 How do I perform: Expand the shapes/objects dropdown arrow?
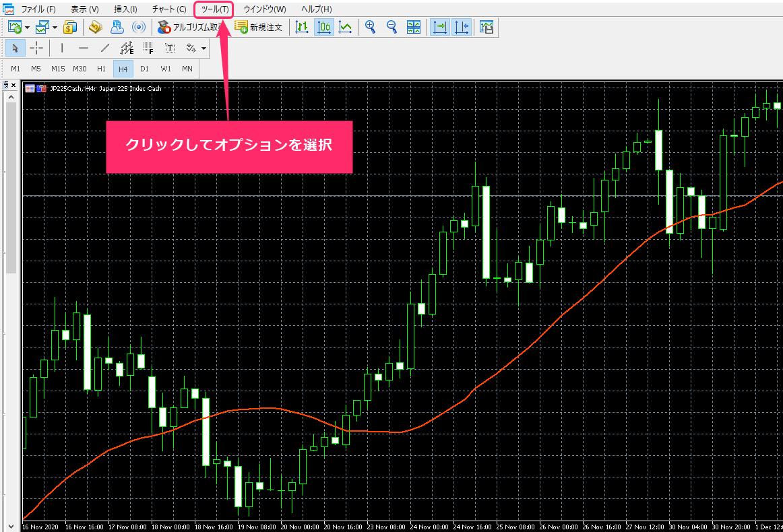[203, 48]
